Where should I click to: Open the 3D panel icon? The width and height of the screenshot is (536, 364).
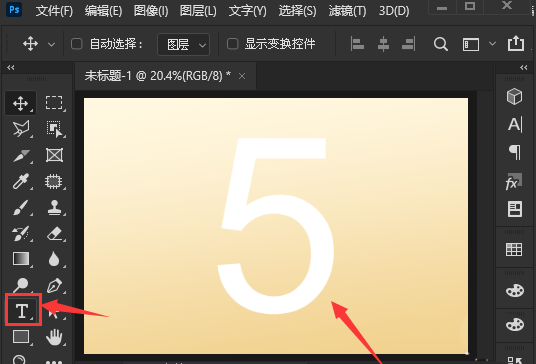(x=514, y=96)
